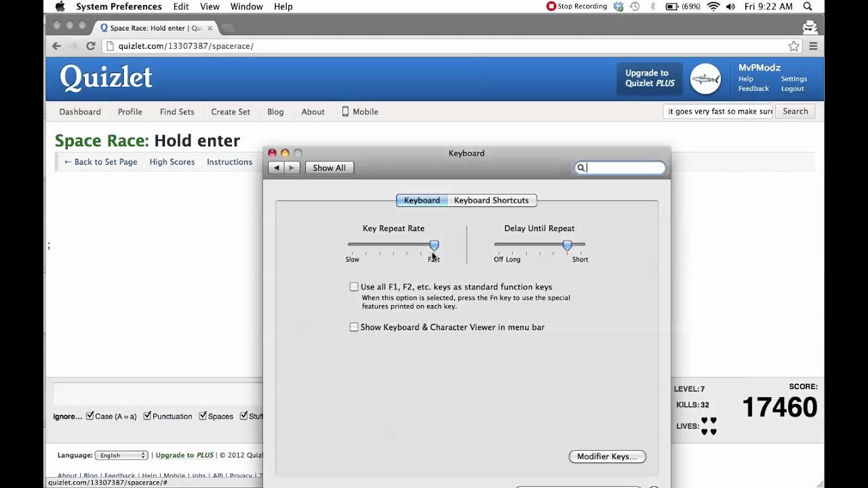Click the shark profile avatar
The image size is (868, 488).
(x=705, y=79)
